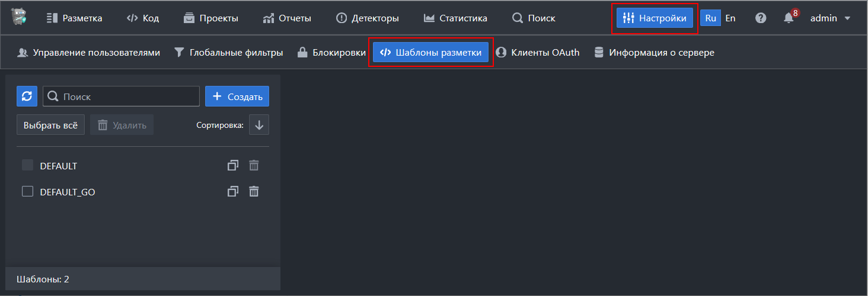Duplicate the DEFAULT template
The image size is (868, 296).
233,166
